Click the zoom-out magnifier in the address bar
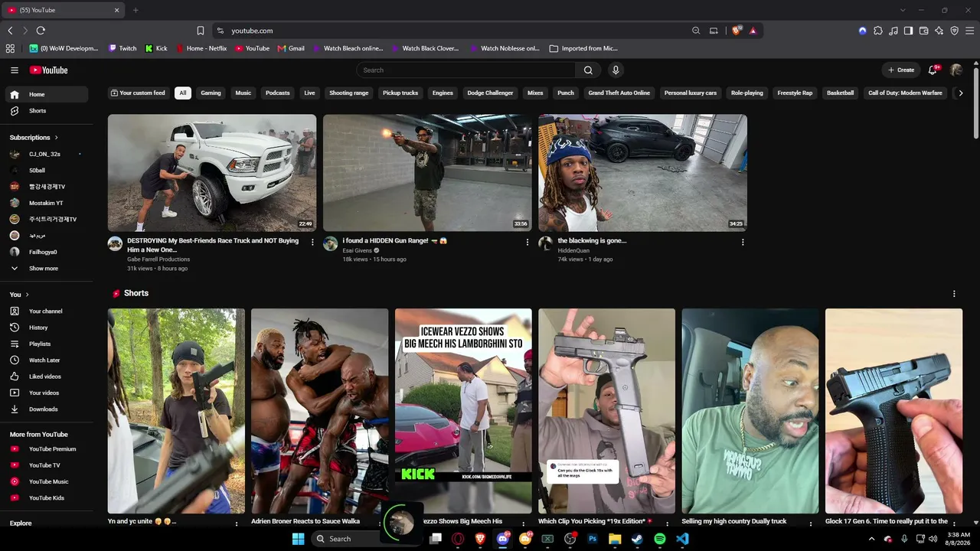Viewport: 980px width, 551px height. (696, 31)
